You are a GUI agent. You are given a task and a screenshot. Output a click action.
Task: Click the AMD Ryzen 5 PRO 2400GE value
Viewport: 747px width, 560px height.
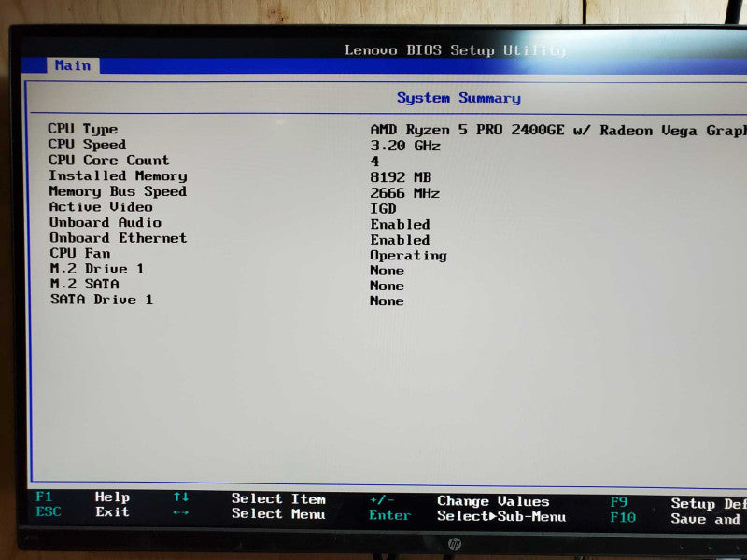(558, 130)
